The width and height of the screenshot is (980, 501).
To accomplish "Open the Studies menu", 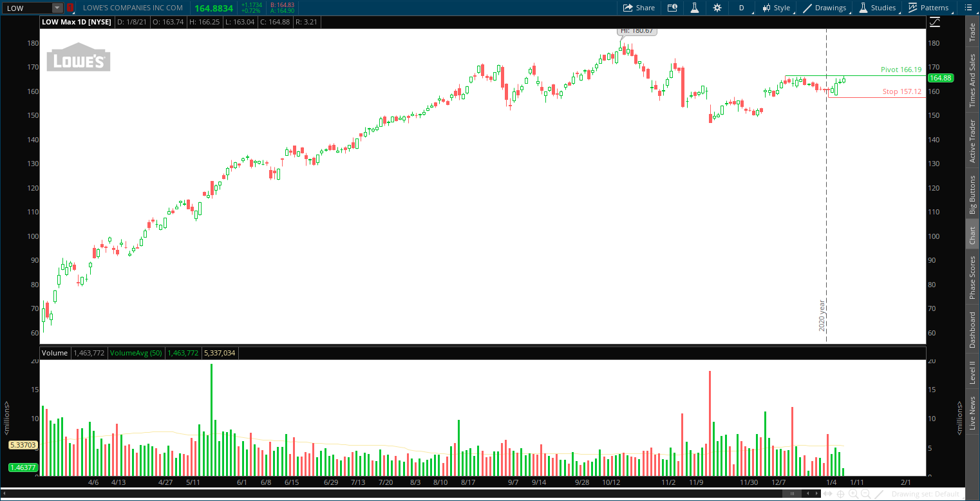I will click(x=877, y=8).
